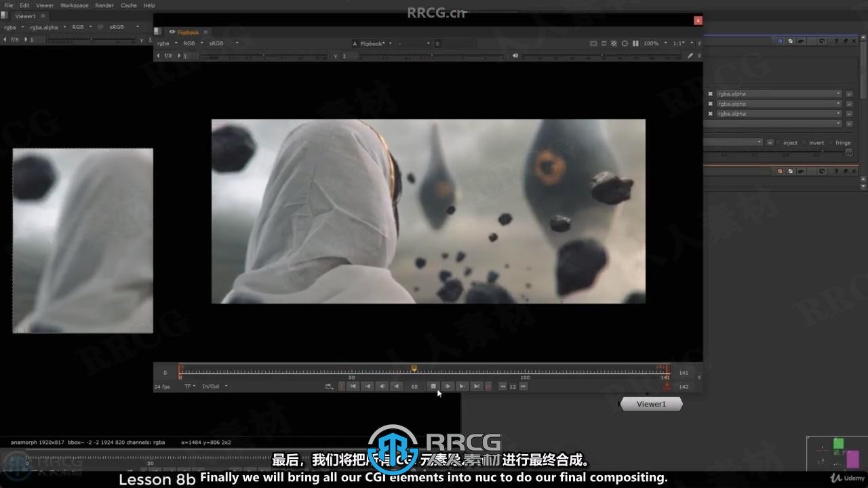Mute audio with the speaker icon
This screenshot has width=868, height=488.
pos(515,56)
